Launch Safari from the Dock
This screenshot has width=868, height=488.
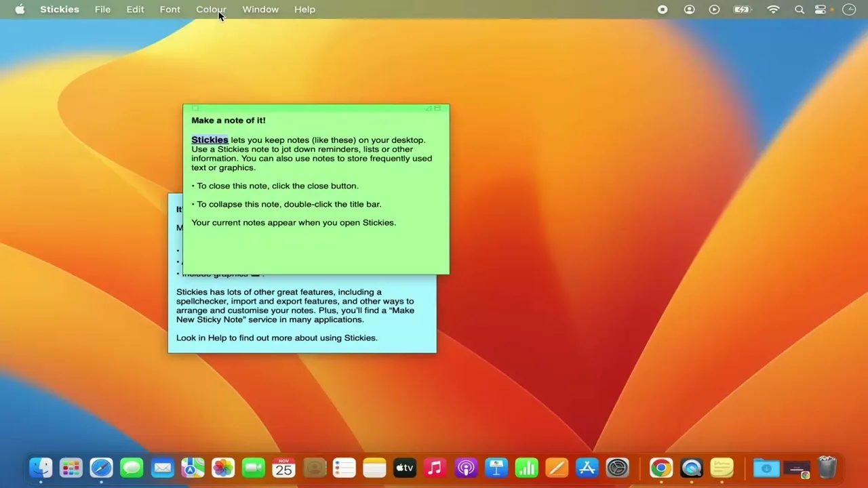click(101, 468)
